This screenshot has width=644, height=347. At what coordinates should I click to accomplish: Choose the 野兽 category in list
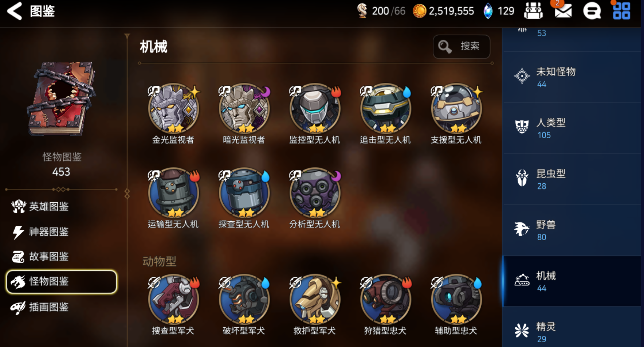coord(572,230)
